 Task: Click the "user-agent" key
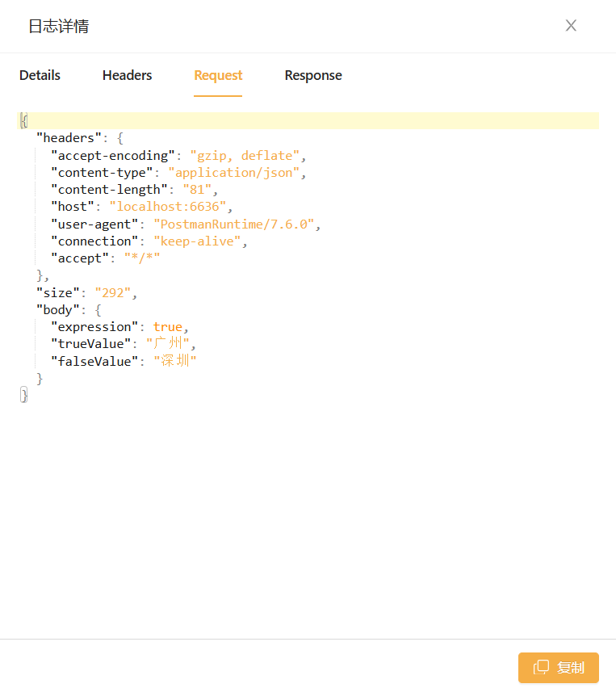click(94, 224)
